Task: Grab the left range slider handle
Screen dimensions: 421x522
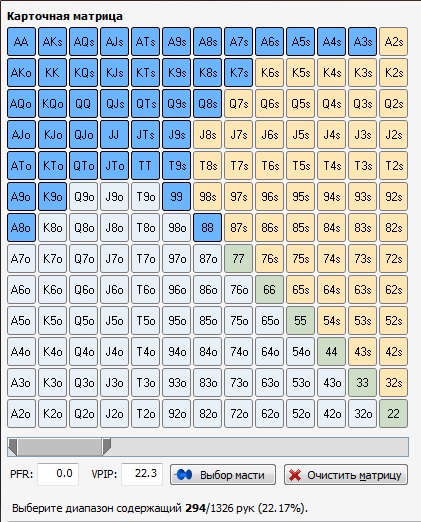Action: tap(13, 447)
